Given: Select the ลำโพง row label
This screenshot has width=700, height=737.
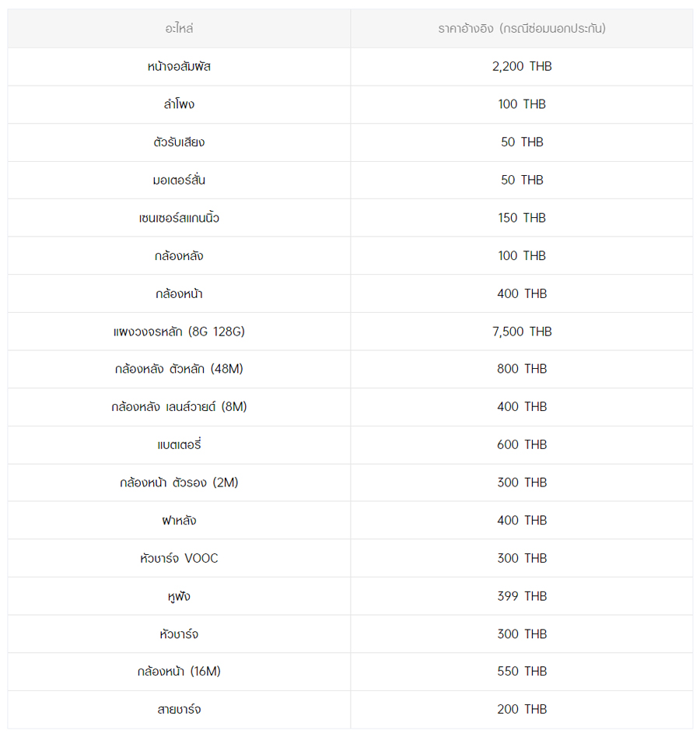Looking at the screenshot, I should 179,104.
